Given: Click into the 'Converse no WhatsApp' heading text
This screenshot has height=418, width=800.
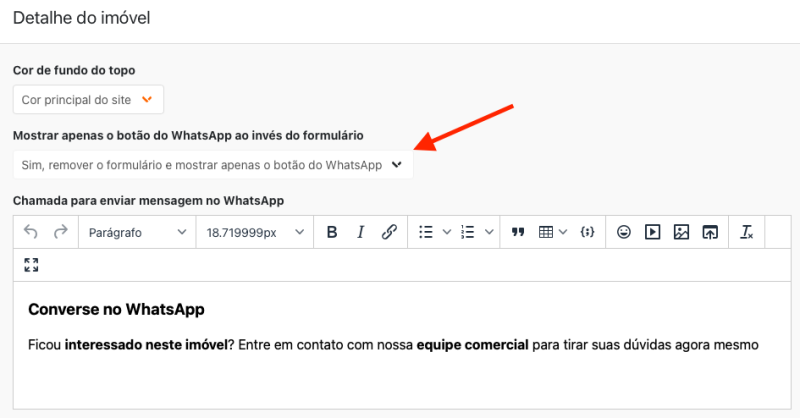Looking at the screenshot, I should coord(116,310).
